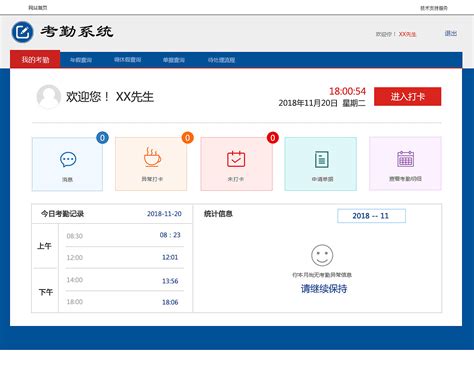The height and width of the screenshot is (366, 474).
Task: Click the 18:00:54 clock display
Action: point(347,91)
